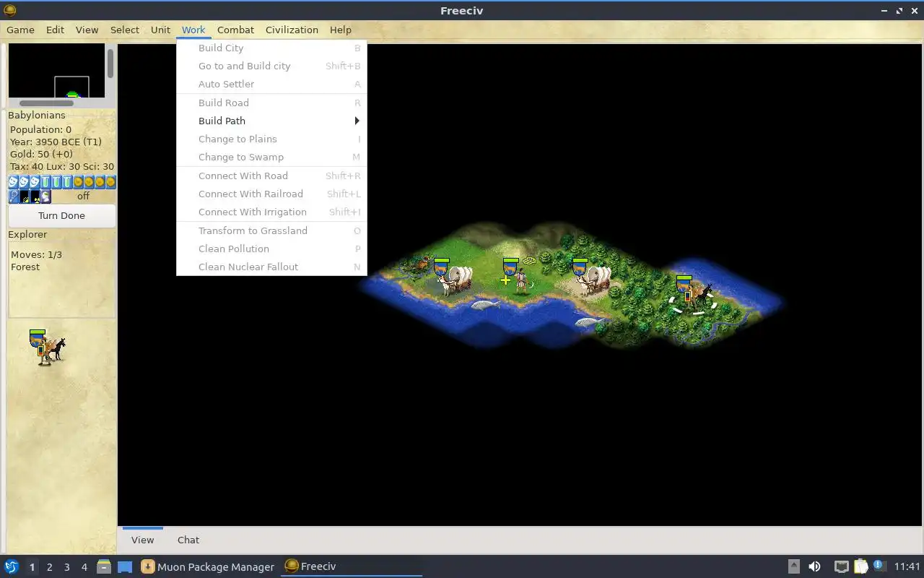
Task: Choose Connect With Railroad entry
Action: (271, 194)
